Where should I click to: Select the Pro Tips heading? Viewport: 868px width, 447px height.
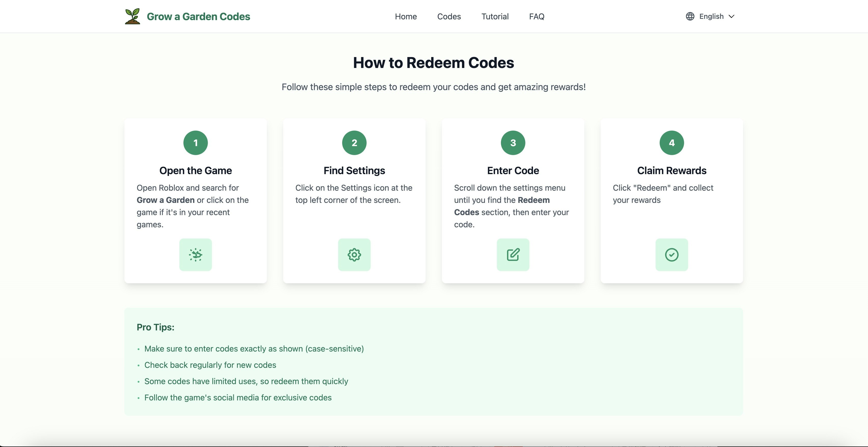point(155,327)
